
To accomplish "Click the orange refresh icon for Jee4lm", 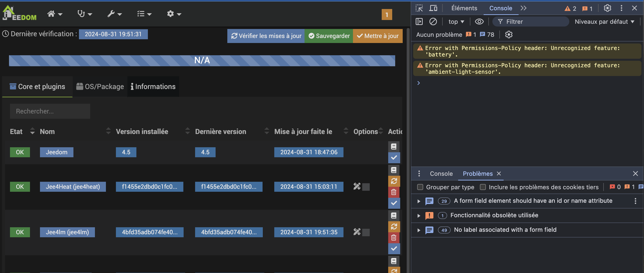I will point(394,226).
